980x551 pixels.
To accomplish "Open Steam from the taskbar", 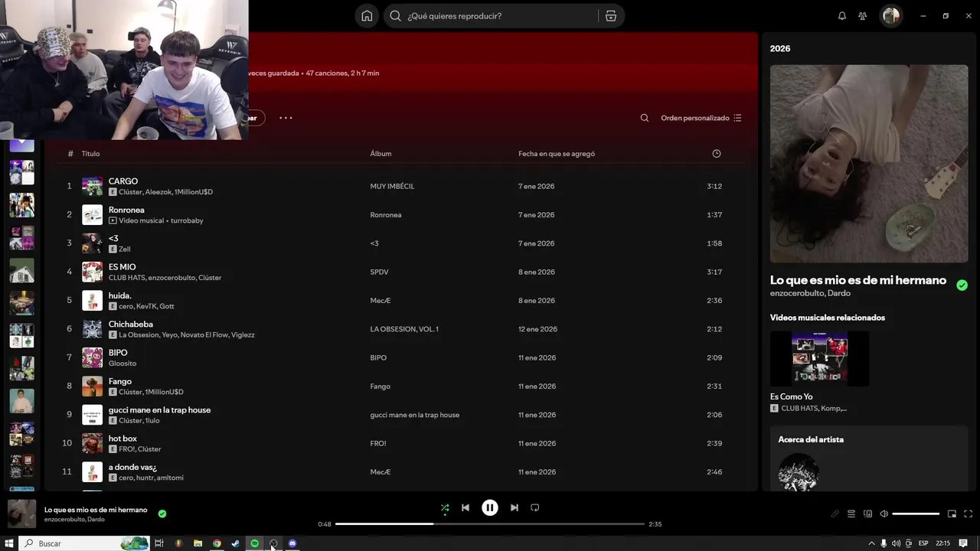I will (x=236, y=543).
